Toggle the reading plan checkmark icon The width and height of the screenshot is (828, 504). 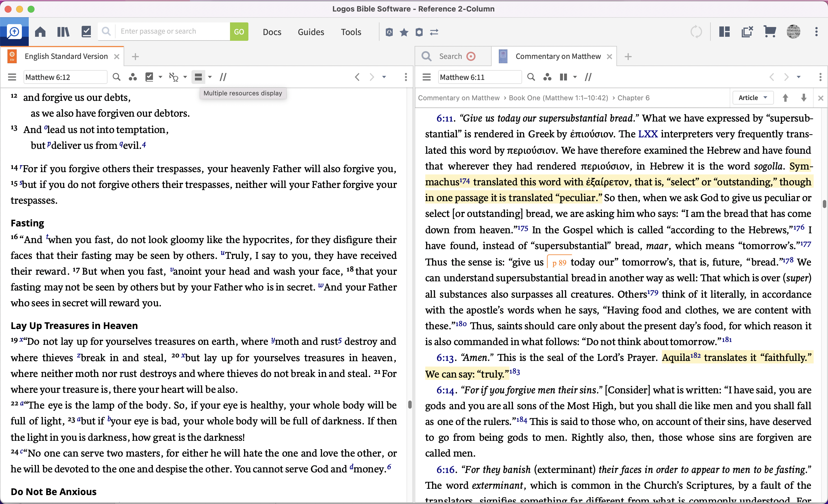(x=86, y=32)
